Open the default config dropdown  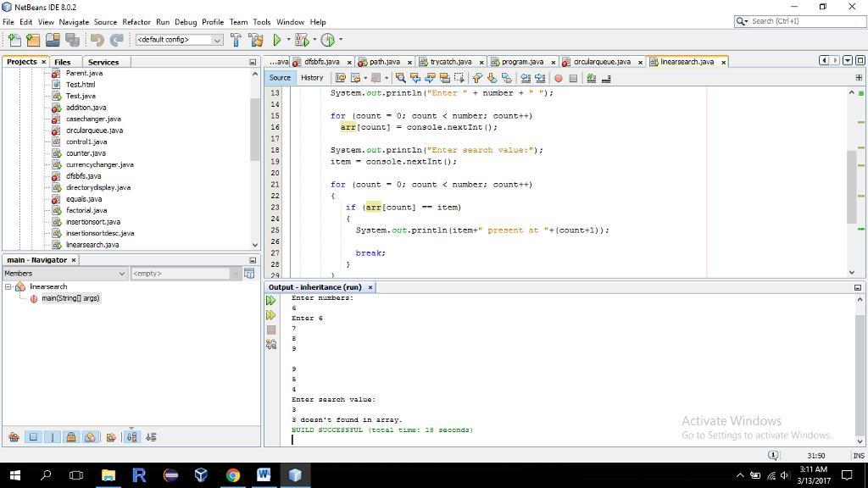pos(179,40)
